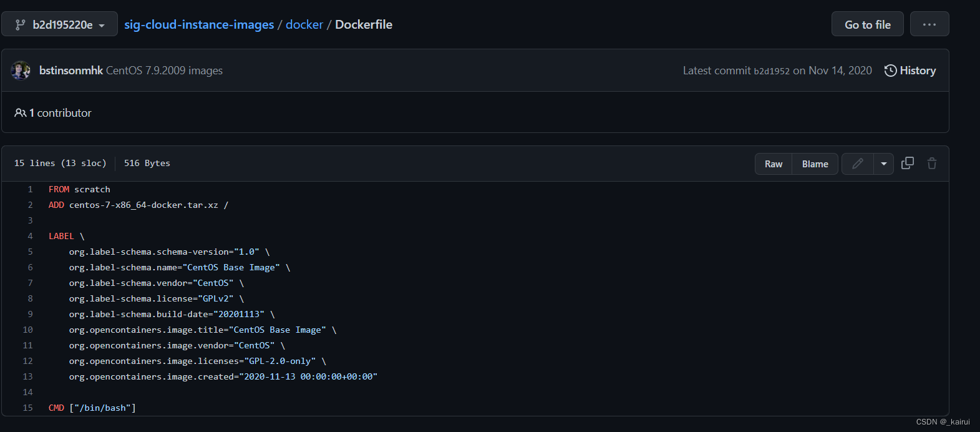Viewport: 980px width, 432px height.
Task: Click the schema-version="1.0" line
Action: 169,252
